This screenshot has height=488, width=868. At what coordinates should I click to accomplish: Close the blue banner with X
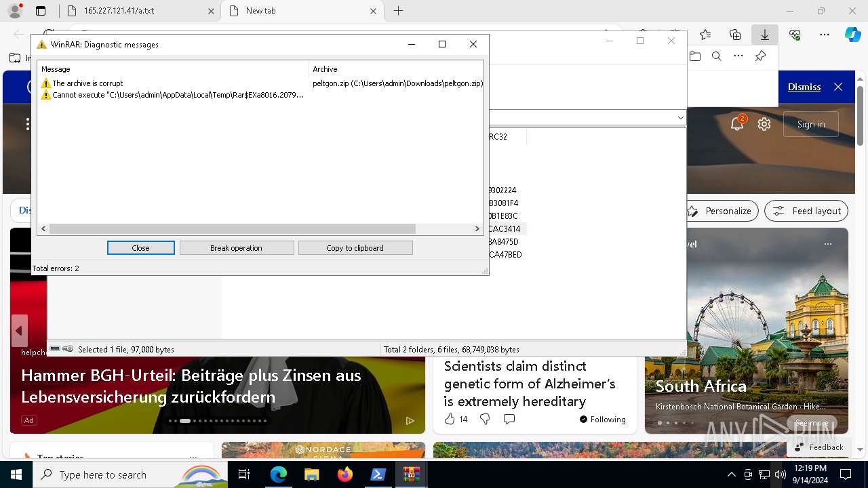point(838,87)
